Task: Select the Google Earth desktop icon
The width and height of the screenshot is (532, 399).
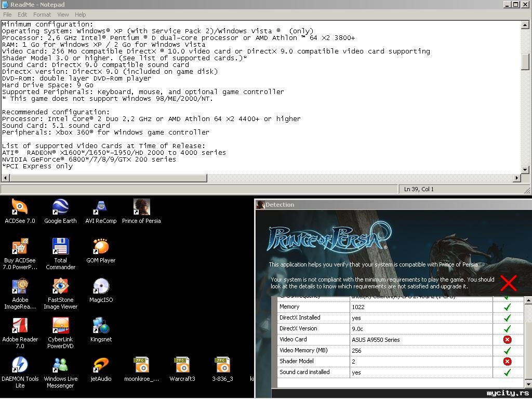Action: pyautogui.click(x=60, y=207)
